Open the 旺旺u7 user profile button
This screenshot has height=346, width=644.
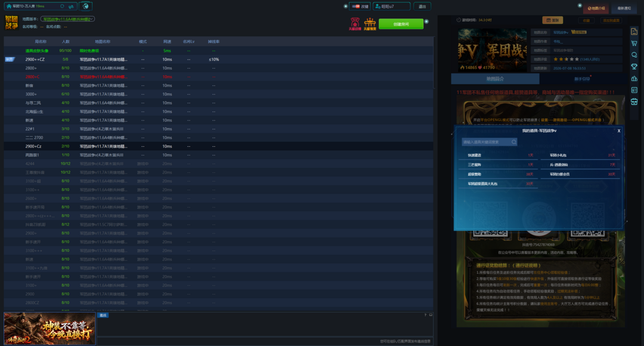391,6
